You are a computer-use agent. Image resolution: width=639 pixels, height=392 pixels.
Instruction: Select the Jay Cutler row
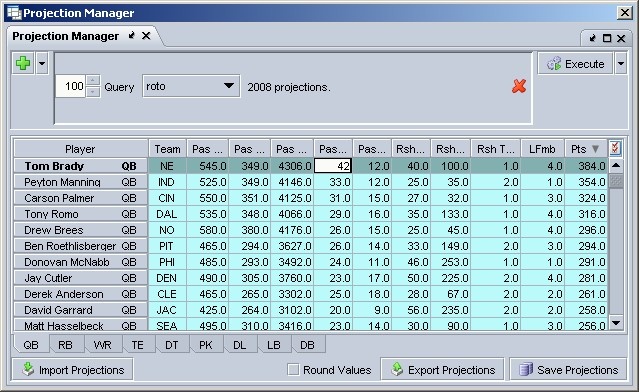coord(311,278)
